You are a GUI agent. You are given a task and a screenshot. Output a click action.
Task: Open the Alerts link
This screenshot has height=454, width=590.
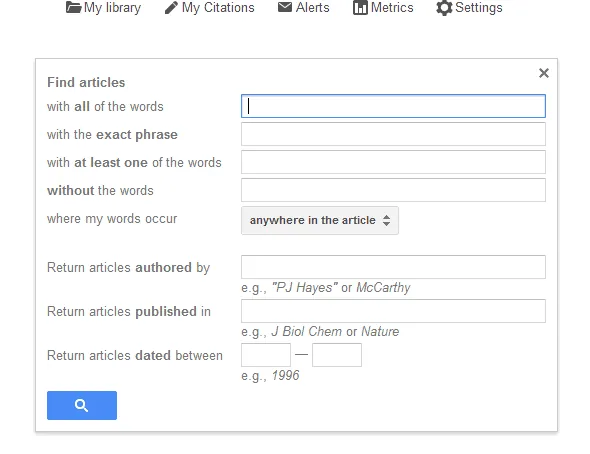pyautogui.click(x=313, y=8)
